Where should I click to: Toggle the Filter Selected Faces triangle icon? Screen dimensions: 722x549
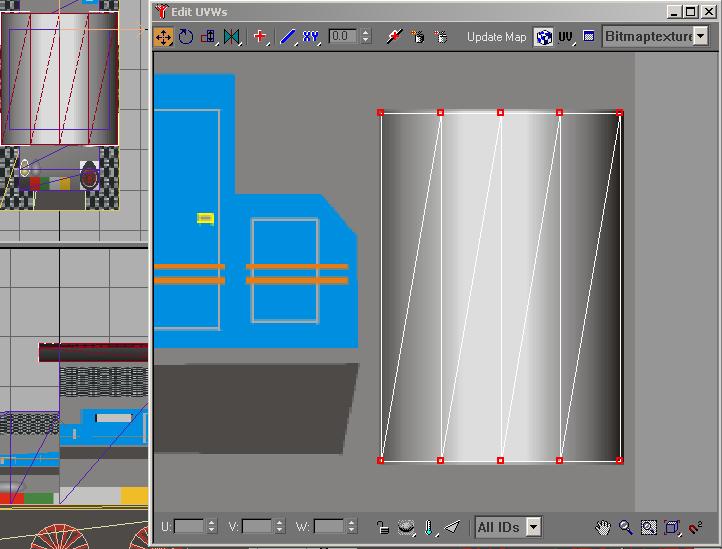click(x=452, y=527)
